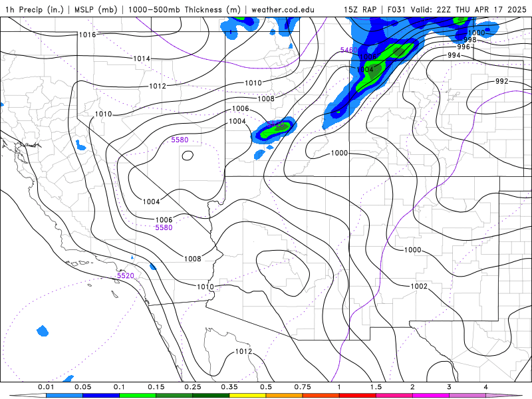Click the 0.15 legend value
The width and height of the screenshot is (532, 399).
point(156,387)
